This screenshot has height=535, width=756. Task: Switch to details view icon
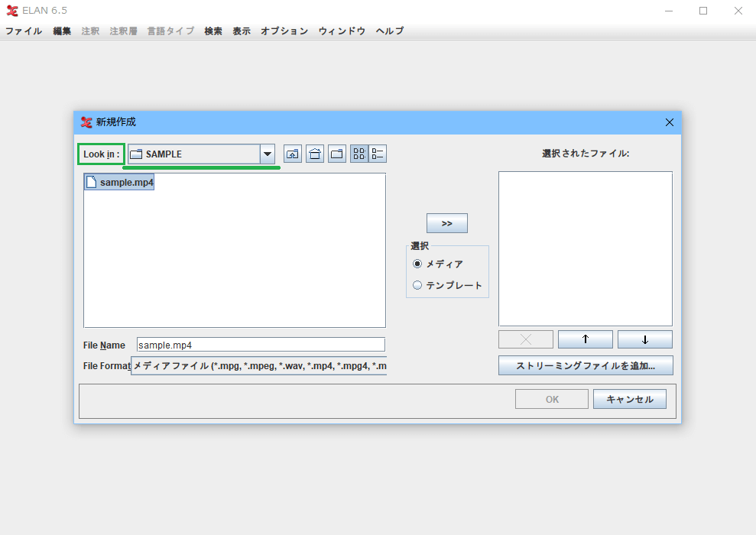(378, 154)
